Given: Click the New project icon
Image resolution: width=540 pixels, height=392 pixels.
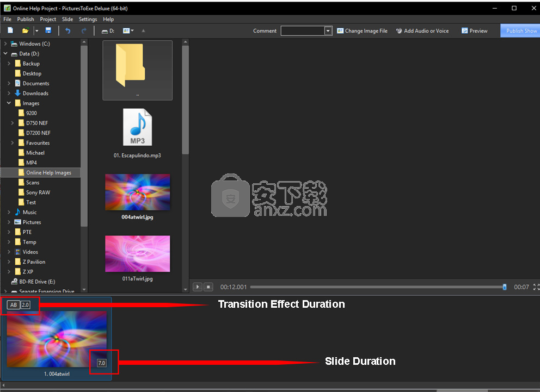Looking at the screenshot, I should click(x=10, y=30).
